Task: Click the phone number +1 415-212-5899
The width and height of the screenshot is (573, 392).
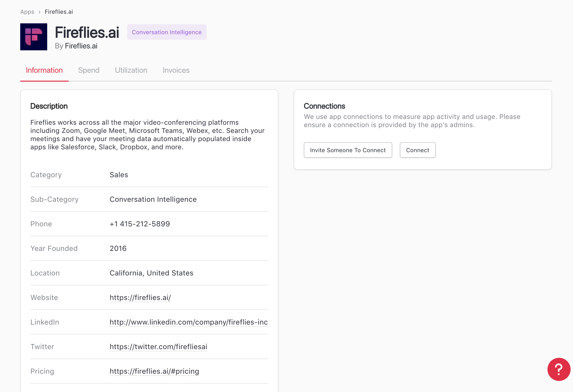Action: pos(140,224)
